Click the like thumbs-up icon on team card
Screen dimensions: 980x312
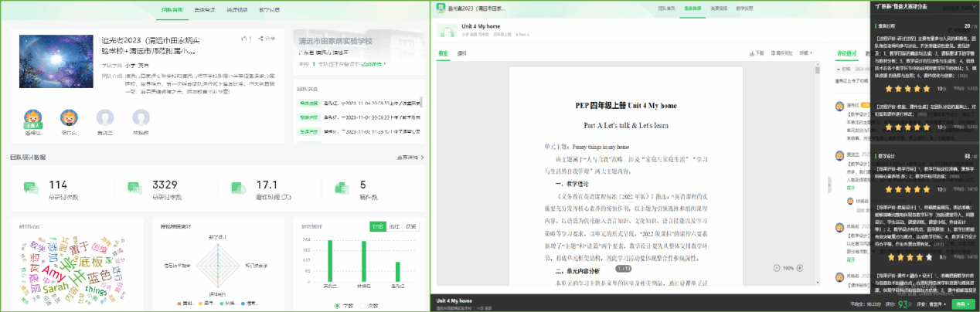point(243,38)
